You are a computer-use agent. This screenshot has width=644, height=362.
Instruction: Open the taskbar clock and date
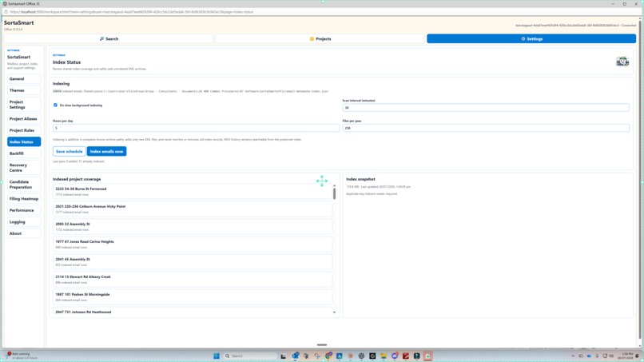[627, 356]
